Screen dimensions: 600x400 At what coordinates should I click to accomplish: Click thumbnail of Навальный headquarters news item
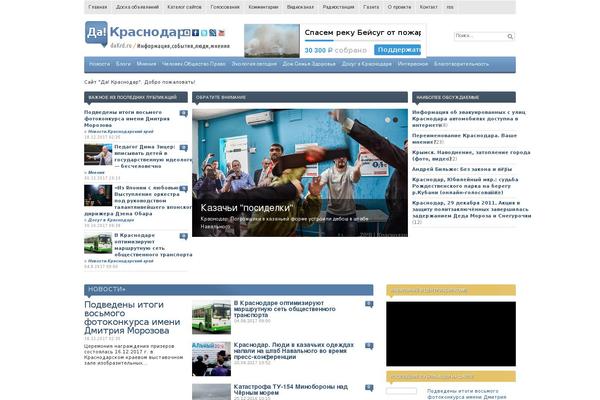(211, 359)
